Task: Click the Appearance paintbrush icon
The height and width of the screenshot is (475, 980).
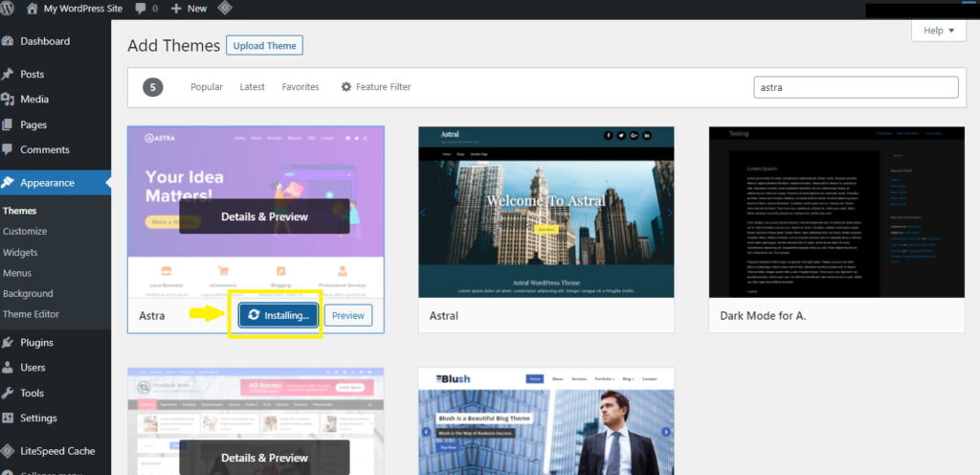Action: coord(8,183)
